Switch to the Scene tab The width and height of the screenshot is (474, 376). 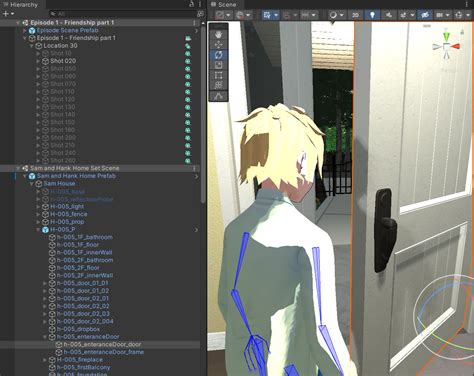[225, 5]
